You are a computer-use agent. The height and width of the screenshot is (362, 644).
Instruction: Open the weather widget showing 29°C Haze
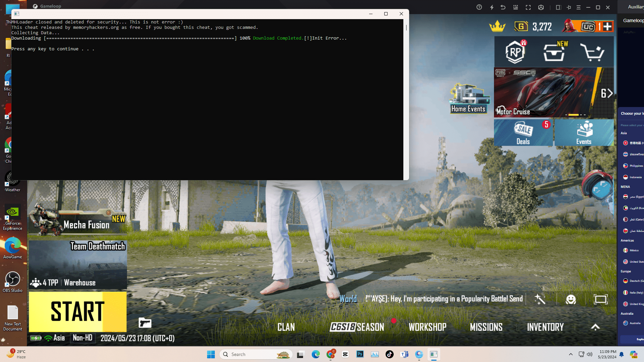pos(16,354)
